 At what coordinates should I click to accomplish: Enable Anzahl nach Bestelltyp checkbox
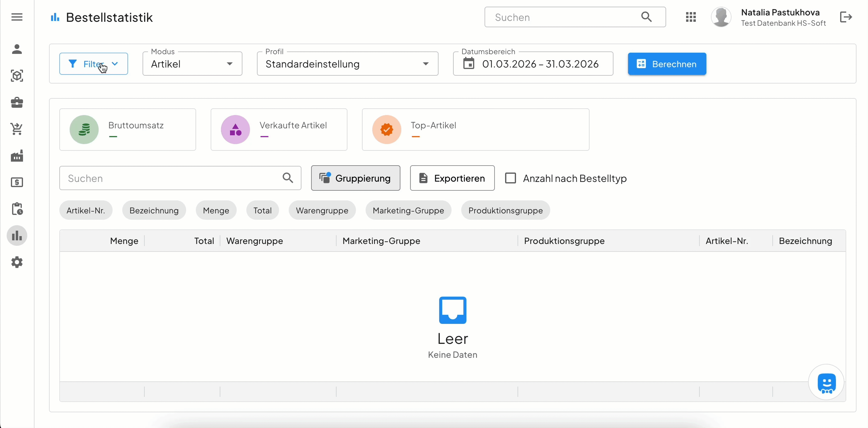(x=511, y=178)
